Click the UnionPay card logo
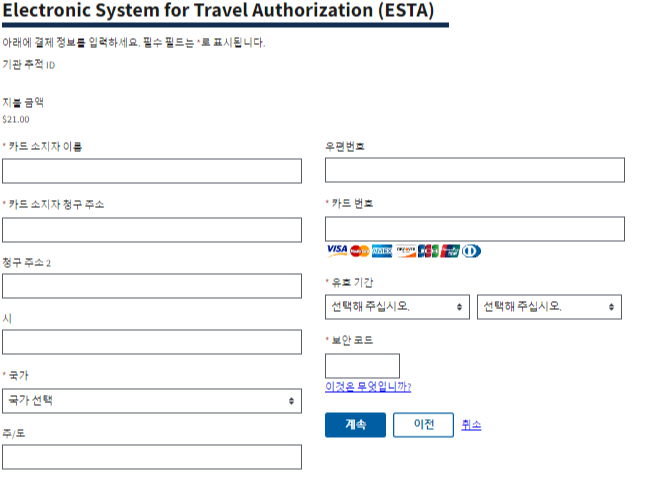Viewport: 645px width, 483px height. [450, 251]
